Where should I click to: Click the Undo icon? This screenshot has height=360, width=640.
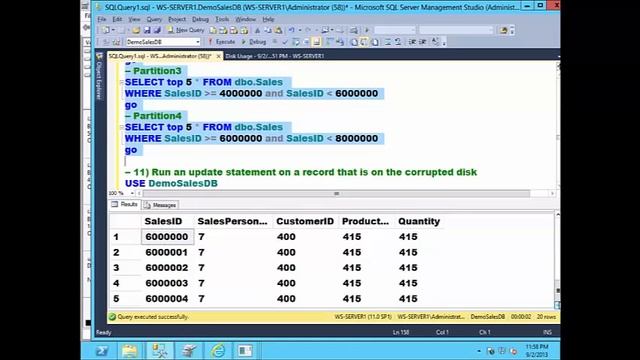[291, 30]
